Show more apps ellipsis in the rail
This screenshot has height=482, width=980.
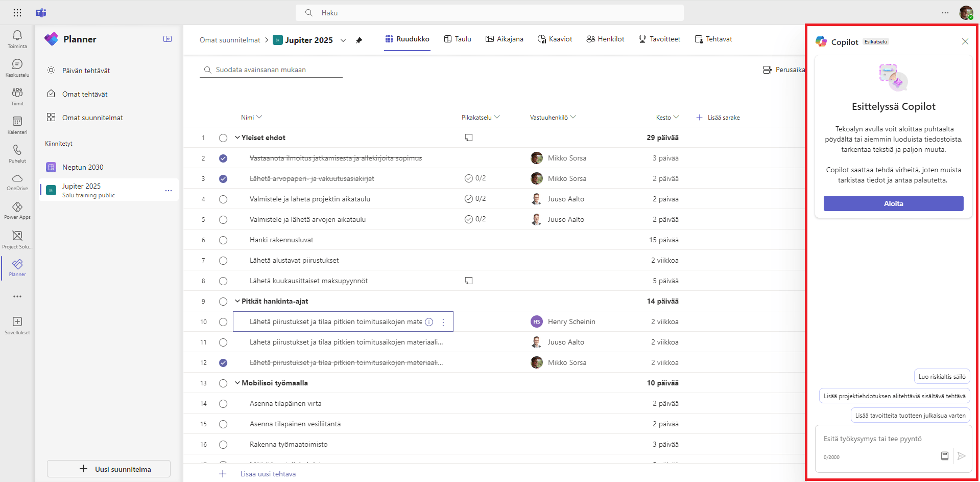click(x=17, y=296)
